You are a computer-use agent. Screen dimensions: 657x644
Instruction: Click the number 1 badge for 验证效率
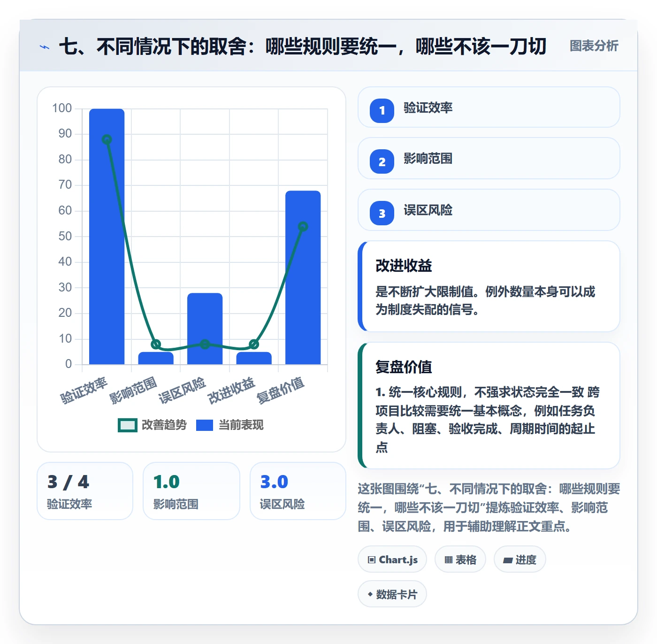[382, 111]
